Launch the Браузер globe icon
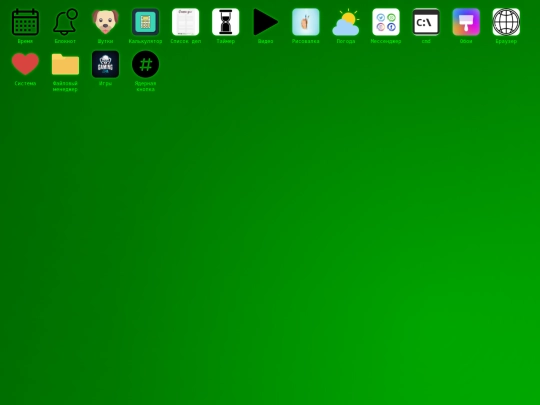 (506, 22)
